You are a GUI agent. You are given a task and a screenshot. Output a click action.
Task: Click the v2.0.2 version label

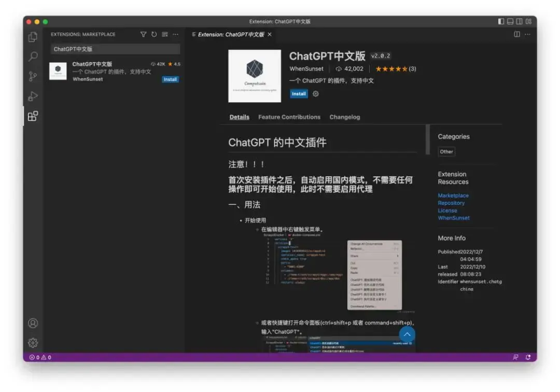(381, 56)
